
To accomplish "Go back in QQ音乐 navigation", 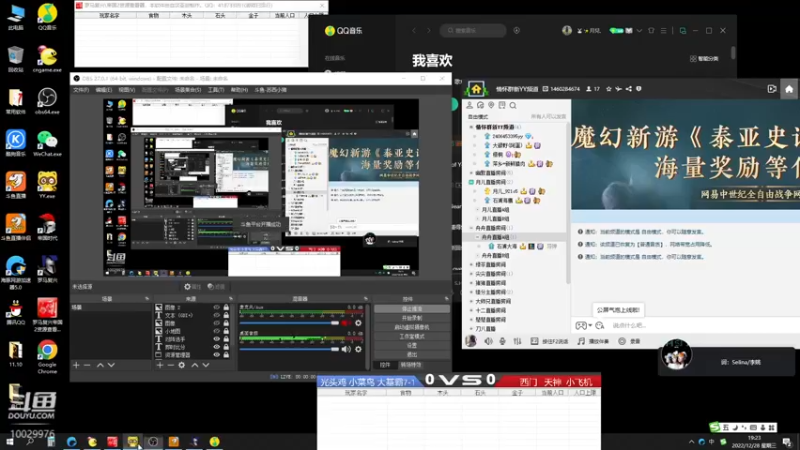I will tap(414, 31).
